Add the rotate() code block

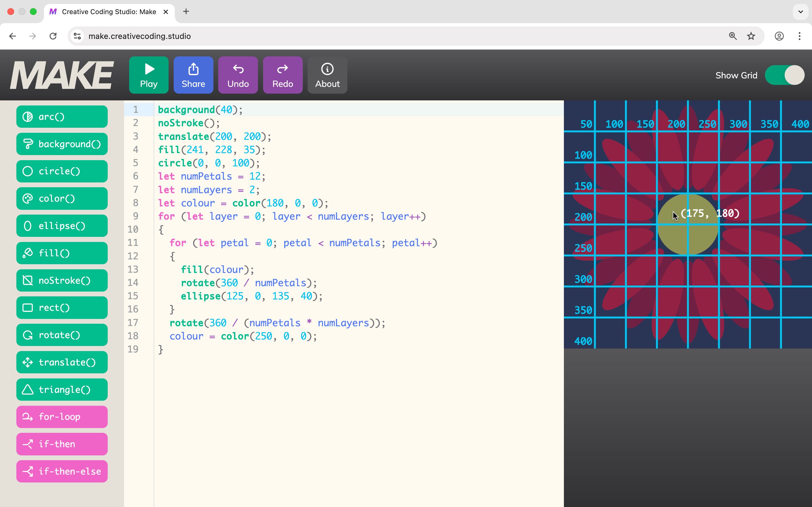[62, 335]
